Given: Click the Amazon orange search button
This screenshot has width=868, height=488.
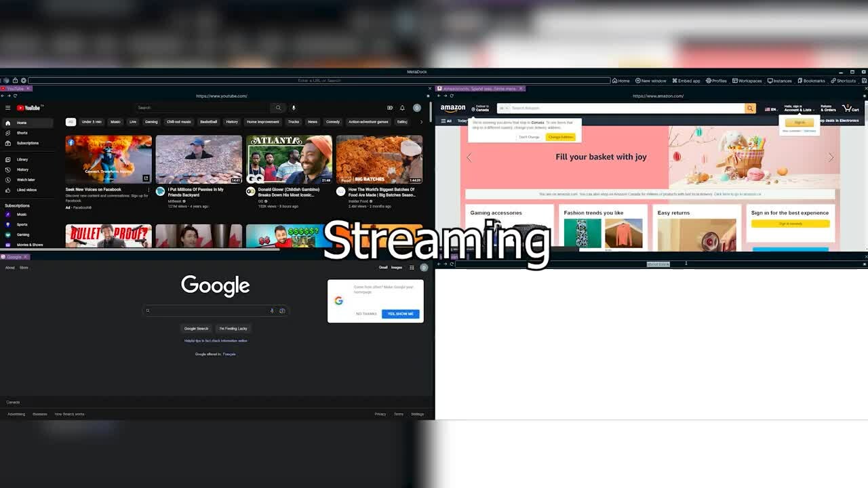Looking at the screenshot, I should 750,108.
